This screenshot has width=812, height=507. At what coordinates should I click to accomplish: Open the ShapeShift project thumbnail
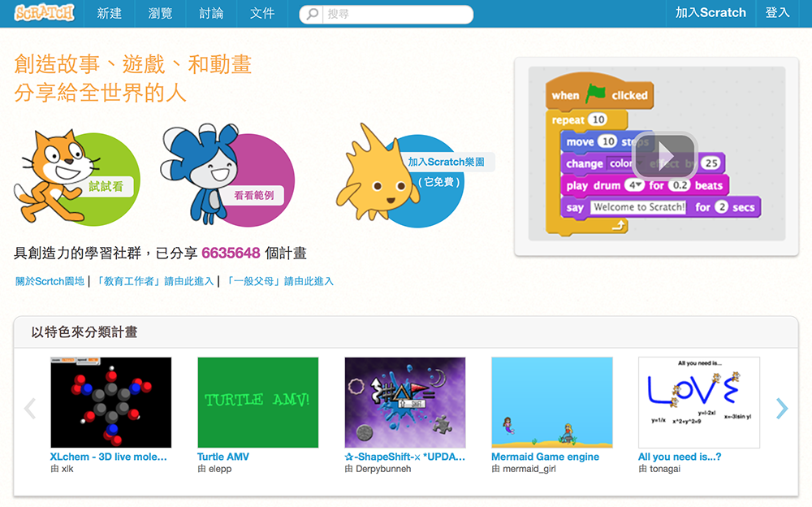[405, 402]
